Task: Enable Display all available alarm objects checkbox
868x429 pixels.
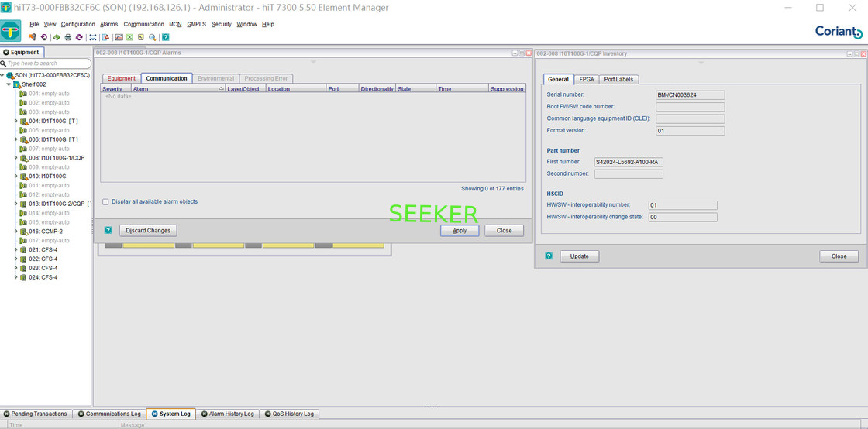Action: pyautogui.click(x=105, y=202)
